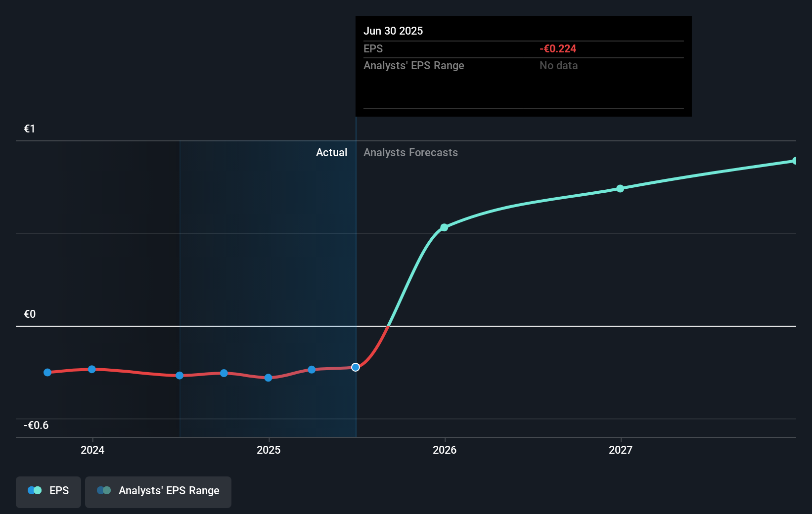Click the Actual/Forecast divider line
812x514 pixels.
click(x=355, y=282)
